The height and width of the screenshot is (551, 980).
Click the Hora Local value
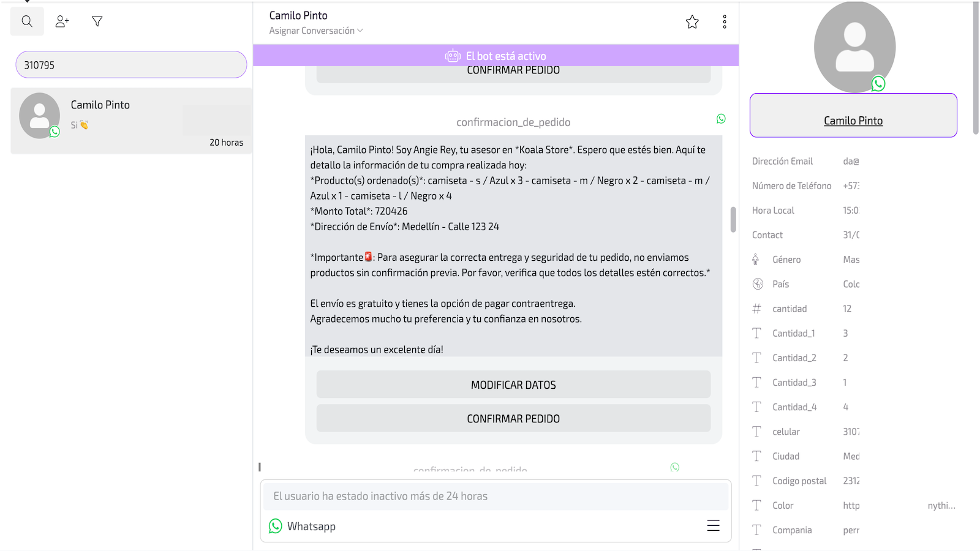coord(851,210)
